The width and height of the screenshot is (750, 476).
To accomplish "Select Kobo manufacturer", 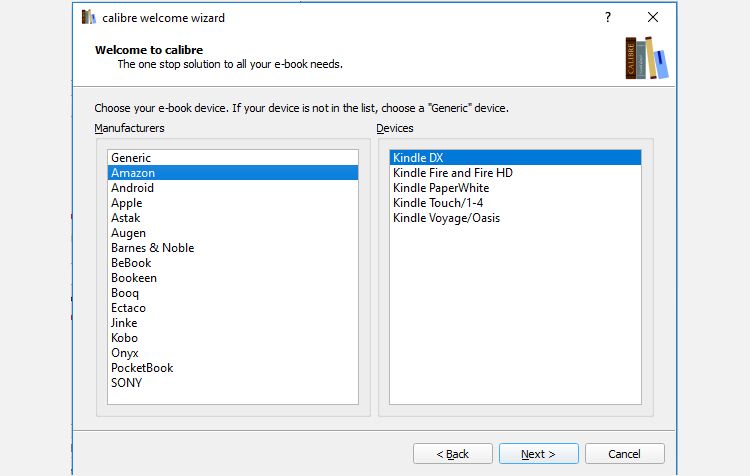I will coord(233,338).
